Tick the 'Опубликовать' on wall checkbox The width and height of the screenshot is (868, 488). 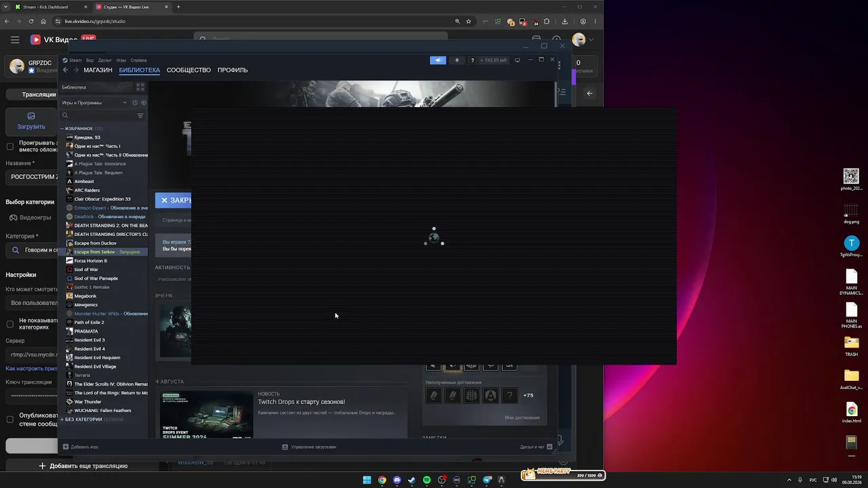10,419
